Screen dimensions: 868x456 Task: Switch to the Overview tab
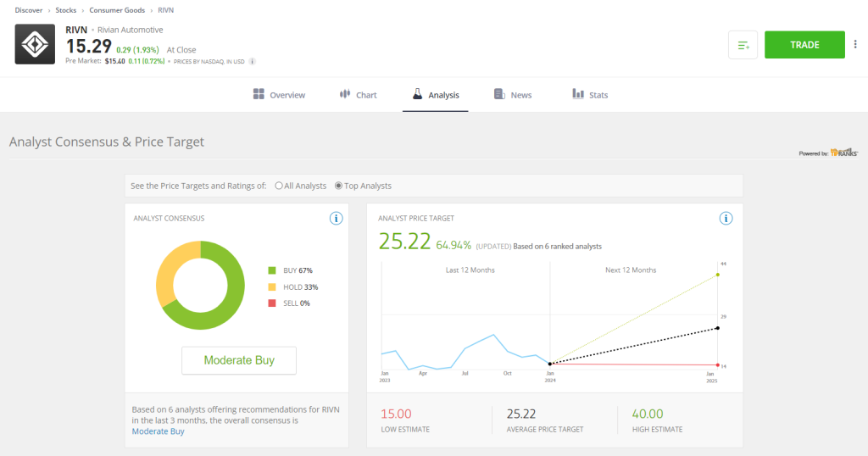(x=279, y=95)
